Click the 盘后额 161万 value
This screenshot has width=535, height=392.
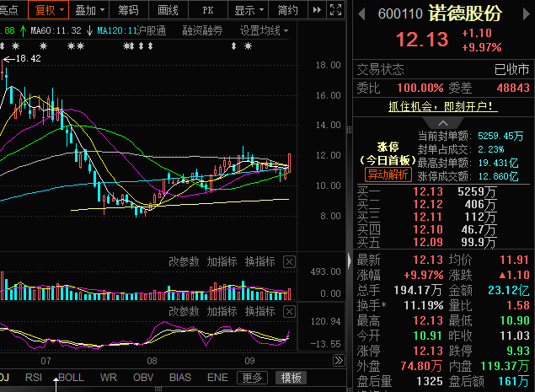(513, 381)
